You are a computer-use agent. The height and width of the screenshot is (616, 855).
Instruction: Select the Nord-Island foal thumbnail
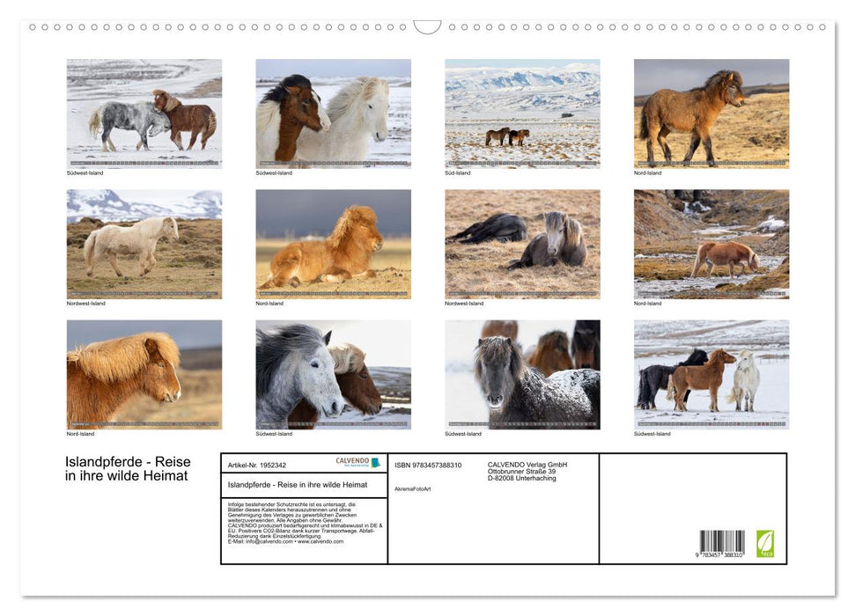click(710, 113)
